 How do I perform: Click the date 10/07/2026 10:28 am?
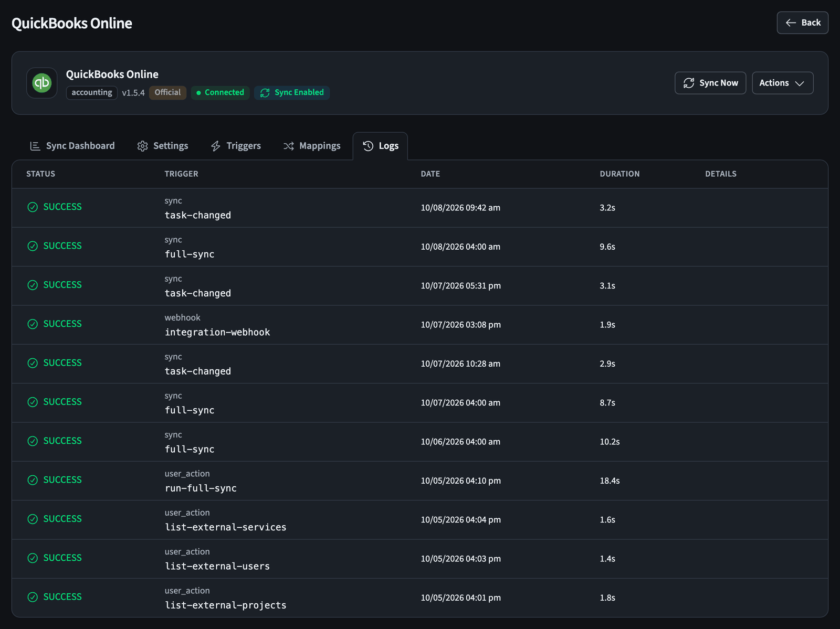[460, 364]
